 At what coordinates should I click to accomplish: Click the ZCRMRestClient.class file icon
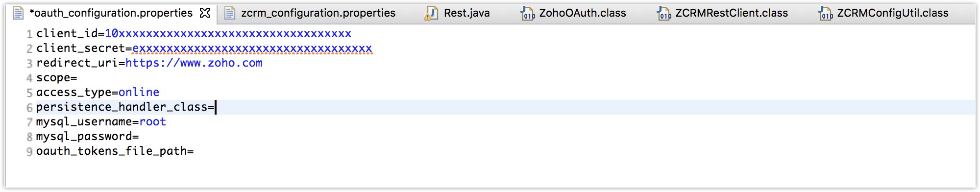[663, 13]
